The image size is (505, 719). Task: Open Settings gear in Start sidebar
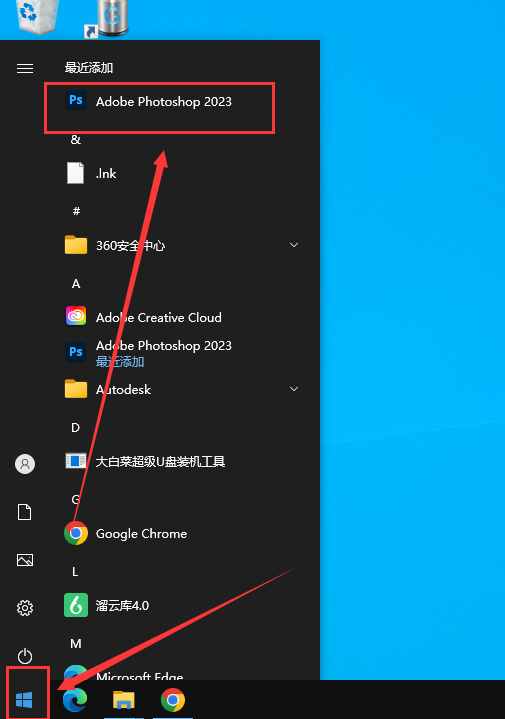coord(25,608)
